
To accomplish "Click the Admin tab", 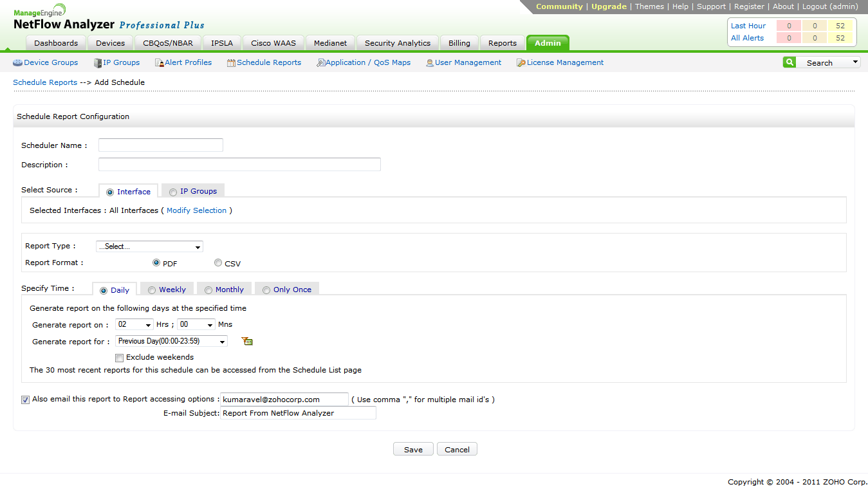I will pyautogui.click(x=548, y=43).
